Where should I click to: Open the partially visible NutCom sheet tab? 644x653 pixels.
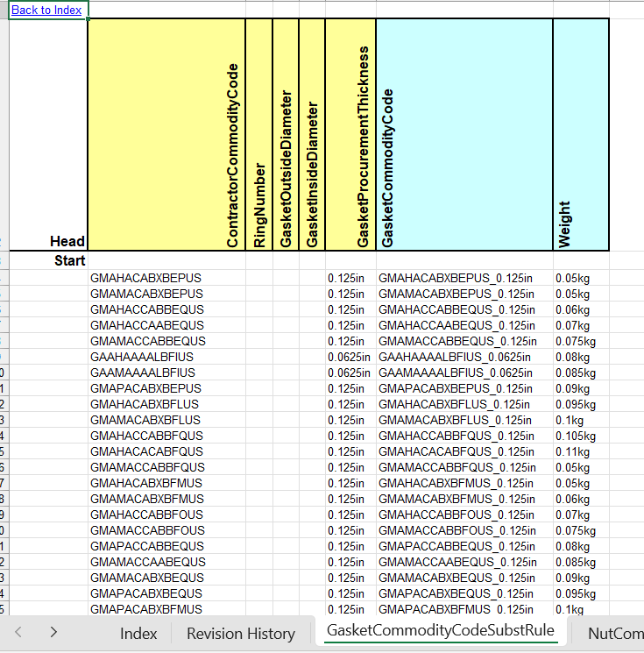point(615,634)
